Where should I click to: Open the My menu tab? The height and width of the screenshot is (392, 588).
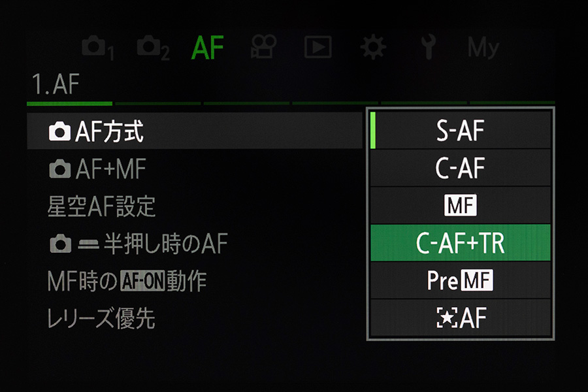[483, 48]
